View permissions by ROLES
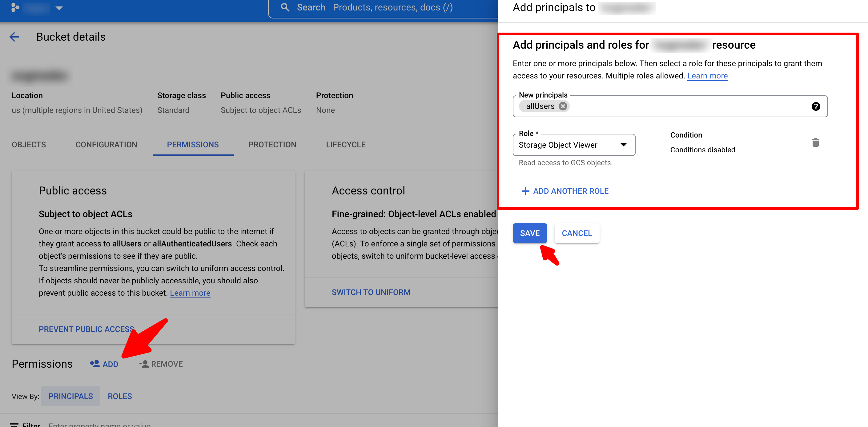The width and height of the screenshot is (868, 427). click(120, 396)
